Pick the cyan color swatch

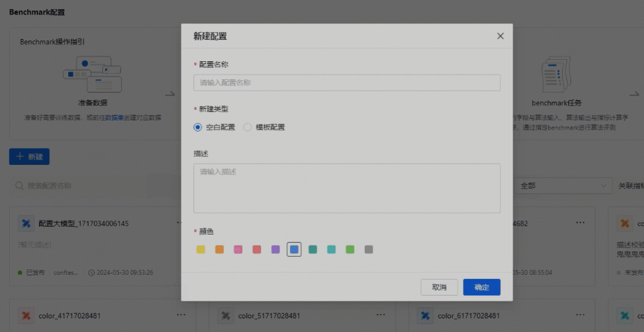(x=332, y=249)
